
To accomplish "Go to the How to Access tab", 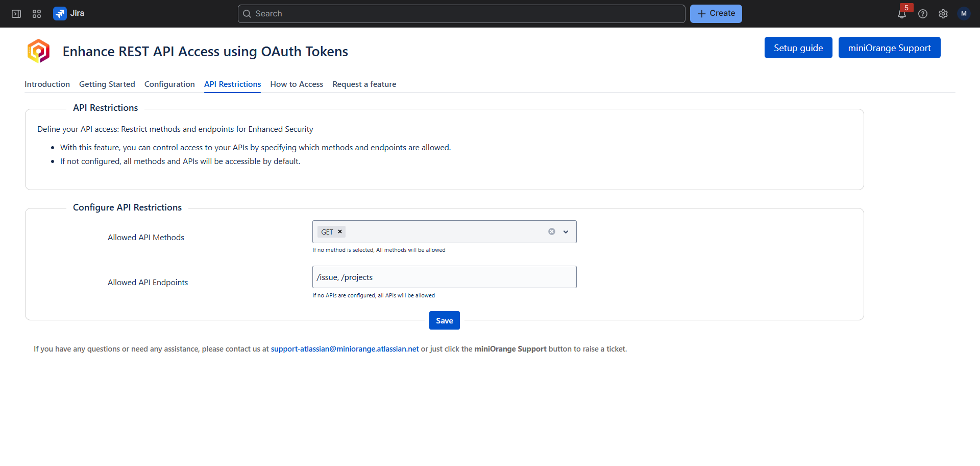I will (x=297, y=84).
